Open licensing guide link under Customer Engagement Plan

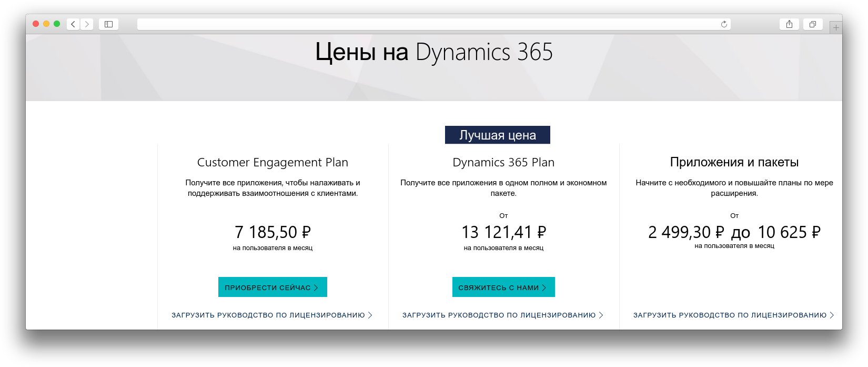(x=272, y=315)
